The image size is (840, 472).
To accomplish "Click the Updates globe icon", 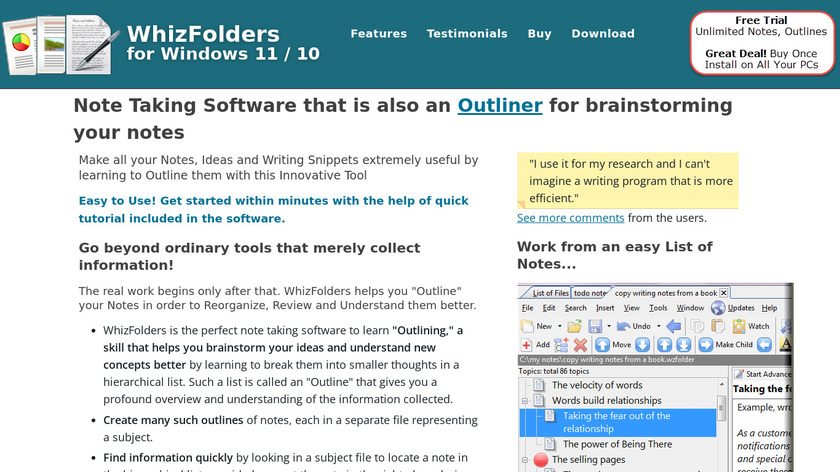I will 718,308.
